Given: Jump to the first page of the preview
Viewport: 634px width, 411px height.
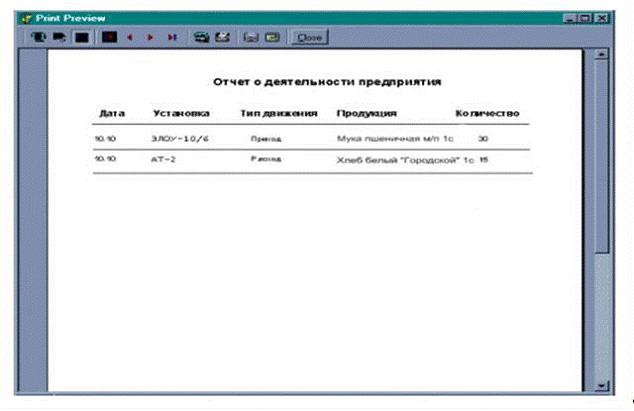Looking at the screenshot, I should coord(109,37).
